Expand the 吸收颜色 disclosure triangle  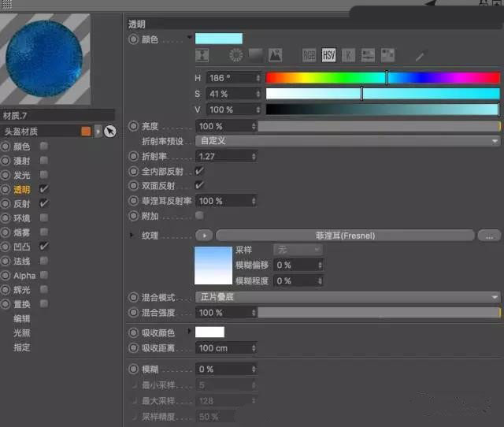pyautogui.click(x=189, y=330)
